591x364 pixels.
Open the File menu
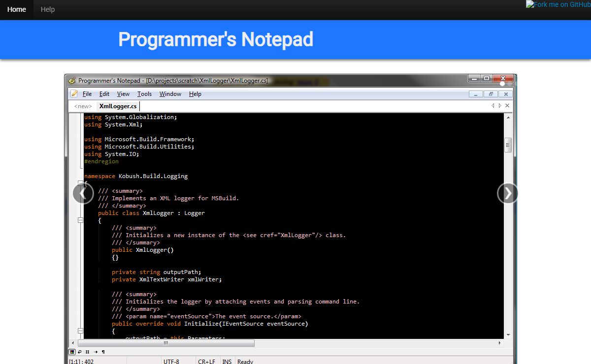point(87,94)
